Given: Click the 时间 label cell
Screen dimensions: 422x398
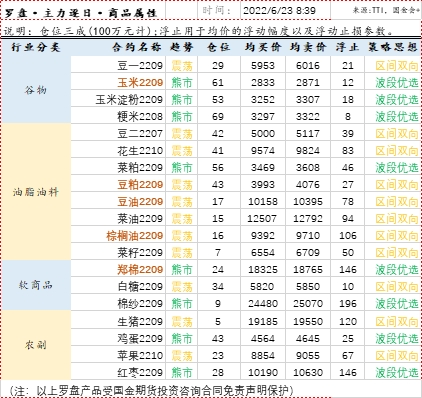Looking at the screenshot, I should tap(217, 11).
